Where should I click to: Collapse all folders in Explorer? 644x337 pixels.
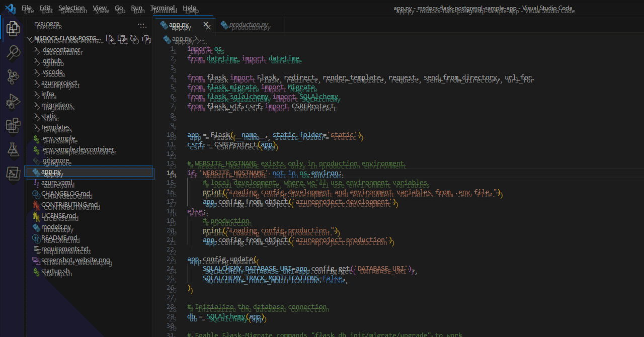pyautogui.click(x=146, y=39)
